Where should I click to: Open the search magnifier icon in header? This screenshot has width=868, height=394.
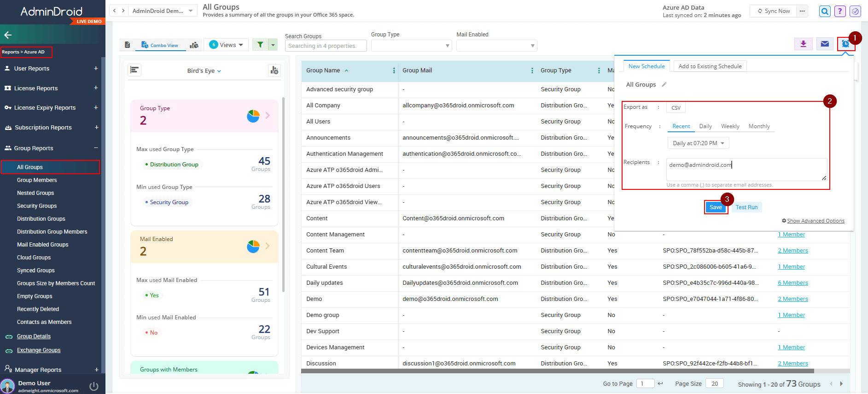(825, 12)
